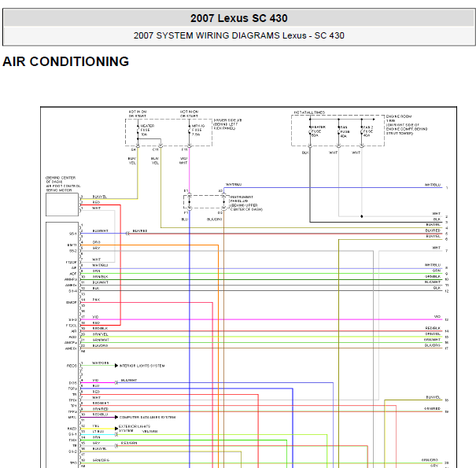Select the '2007 Lexus SC 430' title

(238, 18)
